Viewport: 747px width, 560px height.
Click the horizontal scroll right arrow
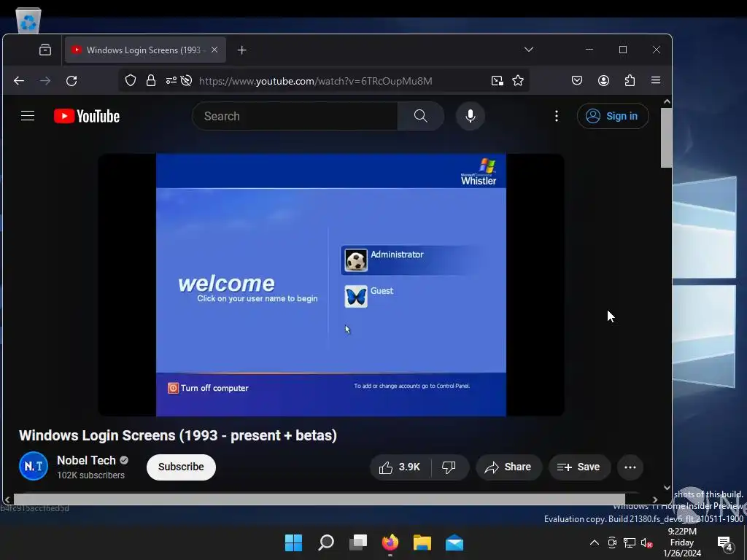pyautogui.click(x=655, y=499)
